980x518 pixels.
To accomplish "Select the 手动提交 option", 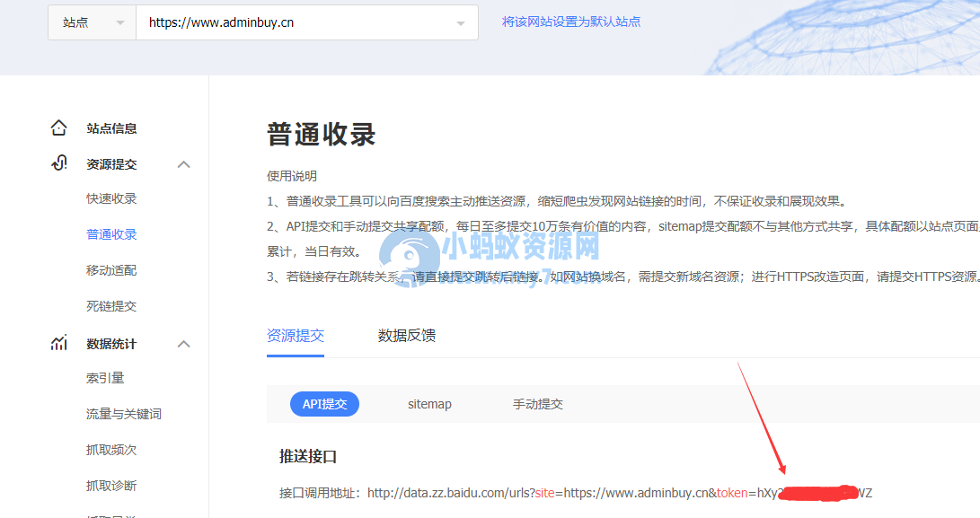I will [537, 404].
